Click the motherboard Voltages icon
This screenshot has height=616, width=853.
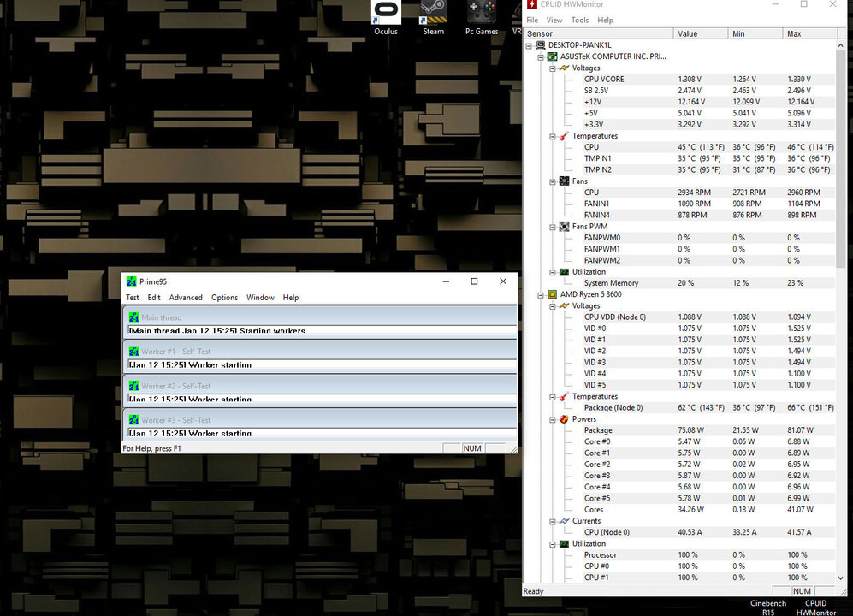tap(564, 68)
